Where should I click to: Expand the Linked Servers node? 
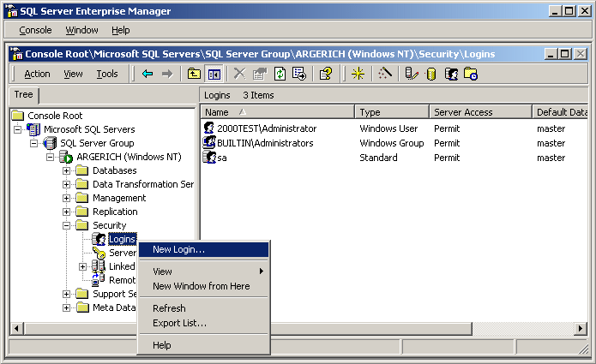point(82,266)
